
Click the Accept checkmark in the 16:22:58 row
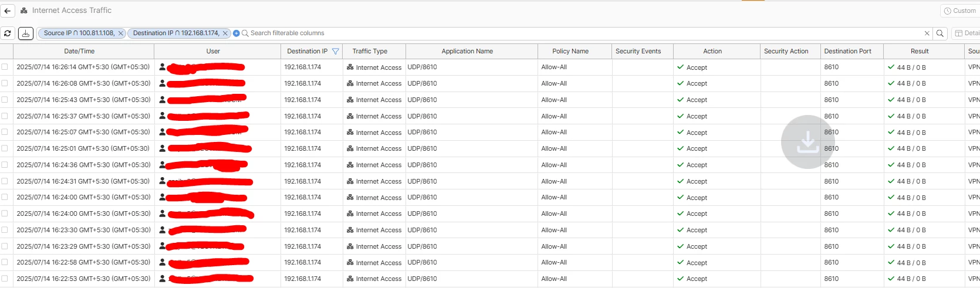tap(681, 262)
